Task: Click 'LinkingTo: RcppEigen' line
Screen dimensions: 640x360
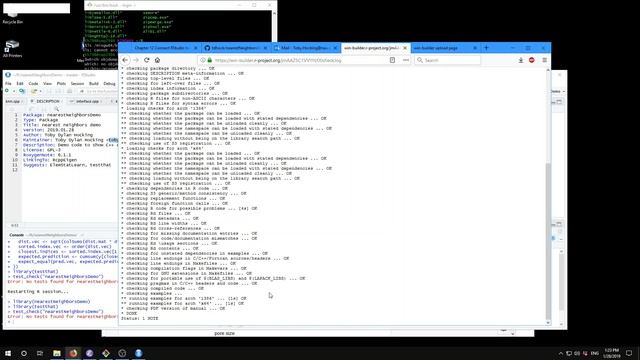Action: [x=50, y=160]
